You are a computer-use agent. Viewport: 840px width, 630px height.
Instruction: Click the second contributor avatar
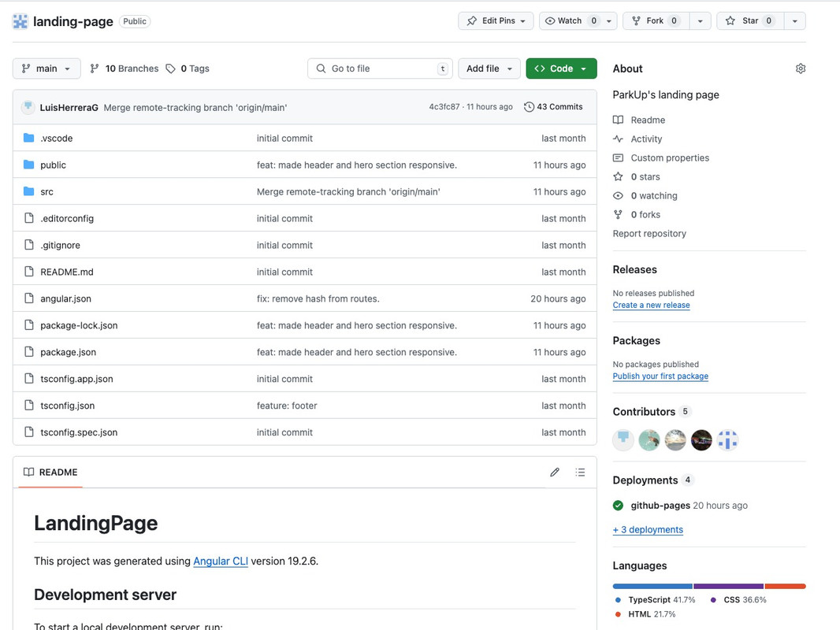(649, 440)
